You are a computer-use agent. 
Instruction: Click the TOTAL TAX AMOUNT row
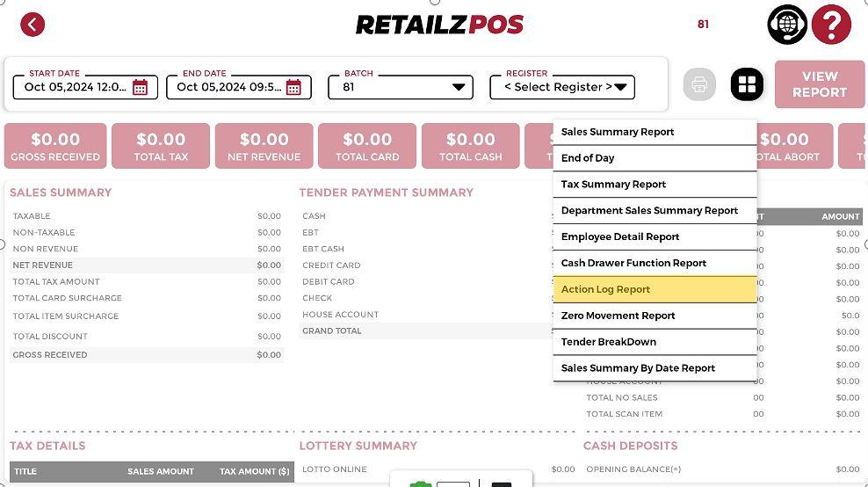tap(147, 281)
